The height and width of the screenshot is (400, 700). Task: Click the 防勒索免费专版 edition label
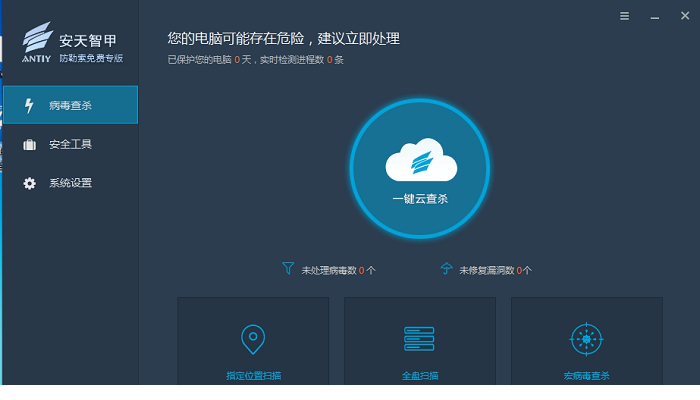point(91,58)
